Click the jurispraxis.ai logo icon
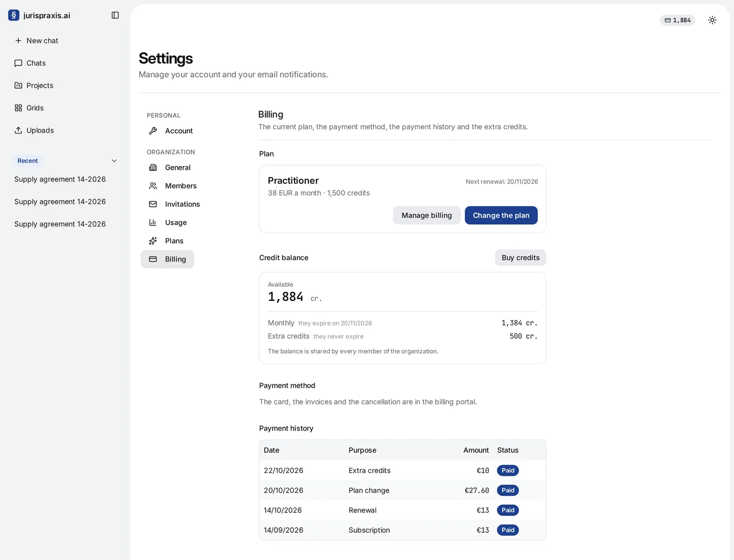734x560 pixels. [x=14, y=15]
